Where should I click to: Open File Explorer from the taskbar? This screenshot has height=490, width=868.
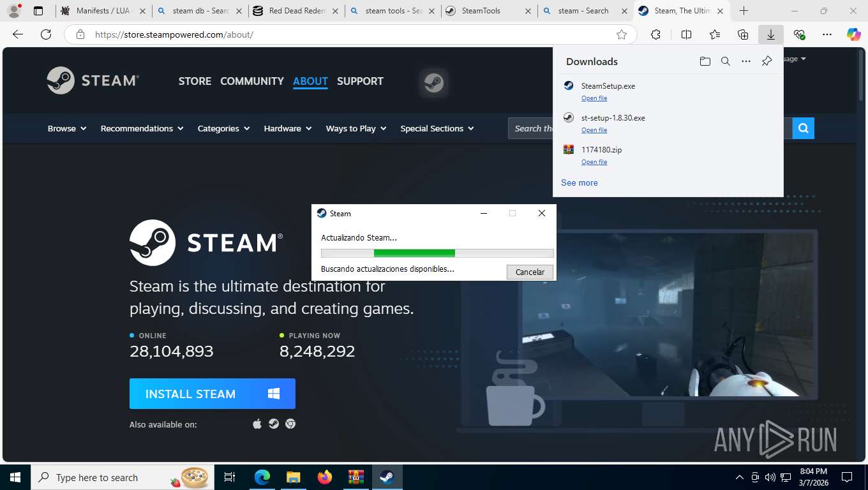point(293,477)
